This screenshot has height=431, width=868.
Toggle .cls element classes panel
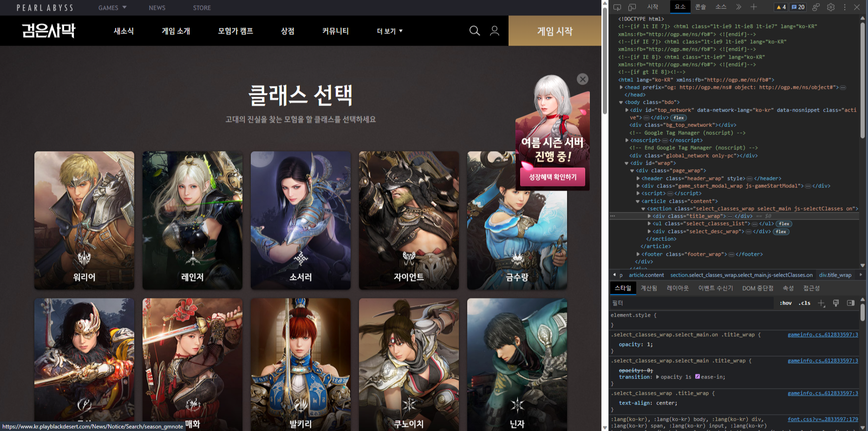[804, 303]
